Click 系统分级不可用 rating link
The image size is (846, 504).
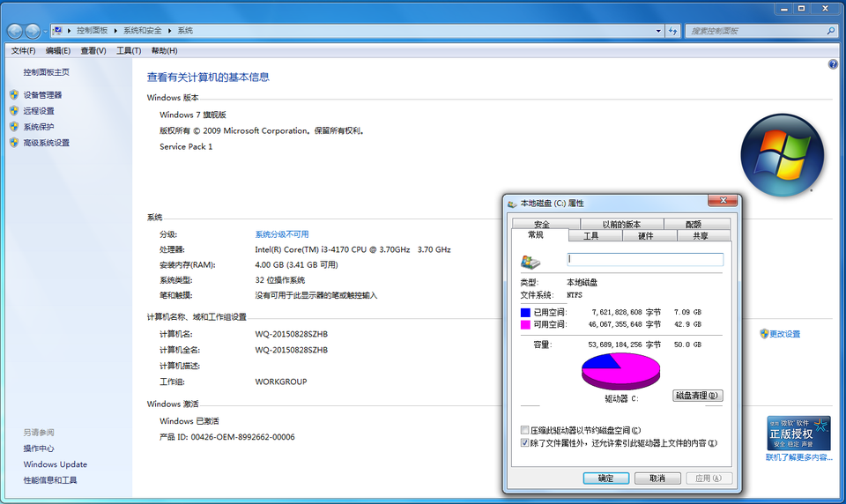click(x=282, y=234)
